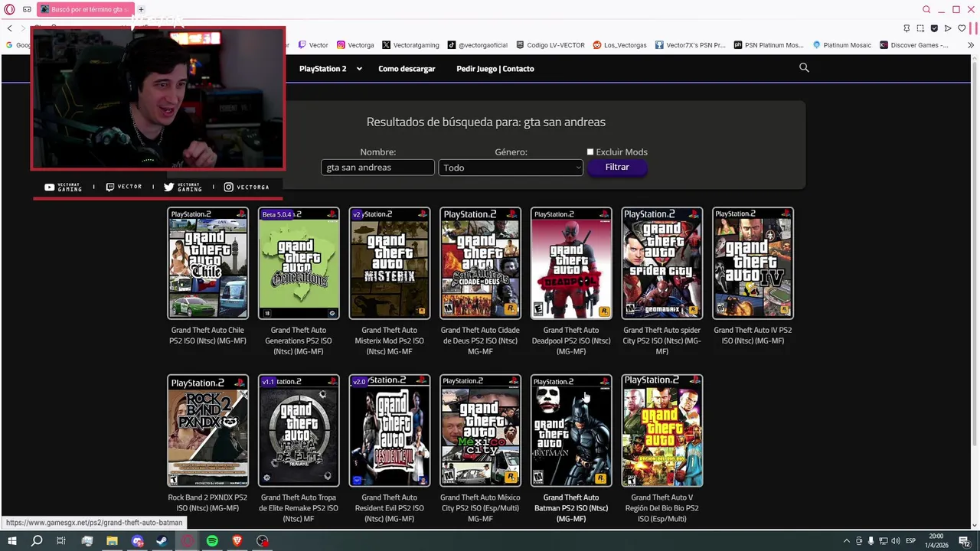The height and width of the screenshot is (551, 980).
Task: Open the Vectoratgaming X bookmark
Action: tap(410, 45)
